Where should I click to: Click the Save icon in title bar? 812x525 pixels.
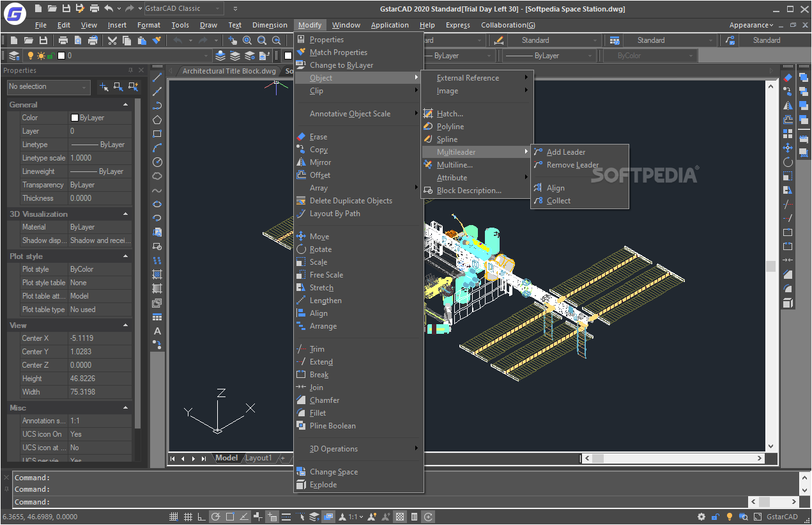66,8
